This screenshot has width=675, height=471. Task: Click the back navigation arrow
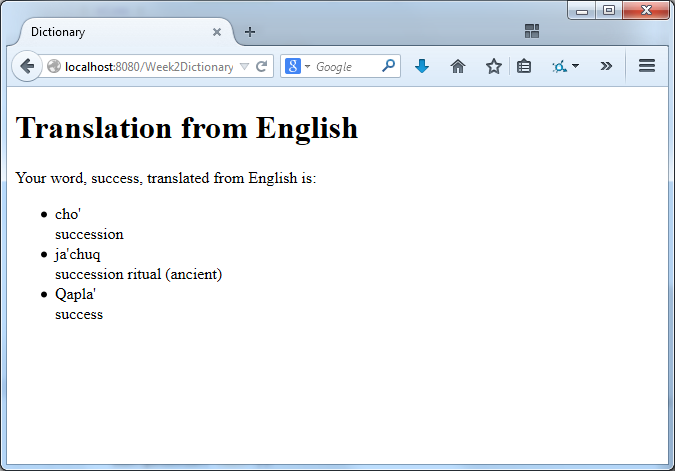click(x=27, y=66)
